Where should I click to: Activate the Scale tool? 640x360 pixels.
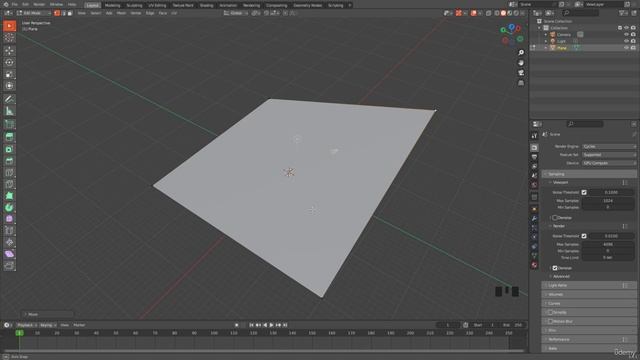pyautogui.click(x=9, y=74)
